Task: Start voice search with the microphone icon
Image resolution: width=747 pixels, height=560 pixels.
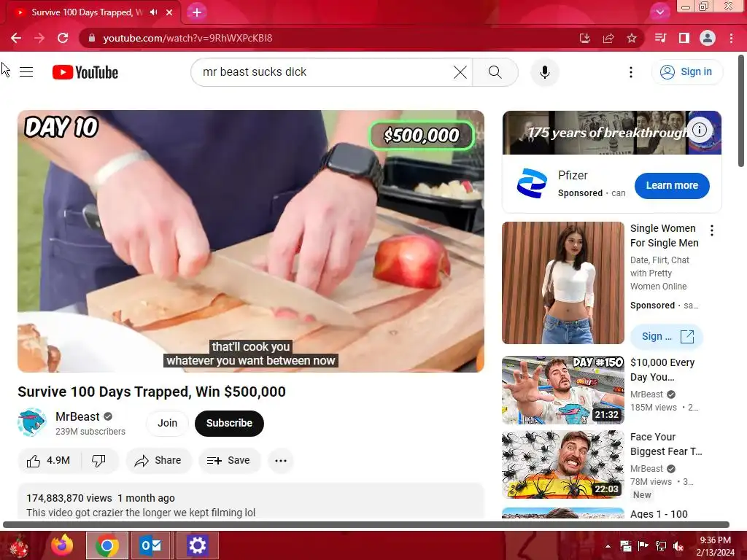Action: coord(544,72)
